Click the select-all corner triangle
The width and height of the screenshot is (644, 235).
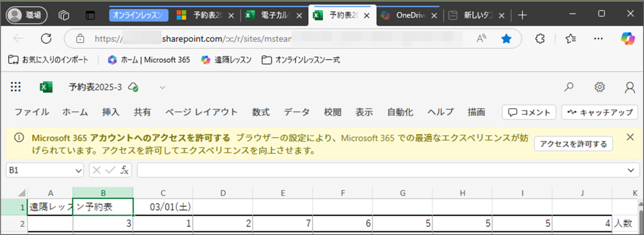[x=22, y=193]
